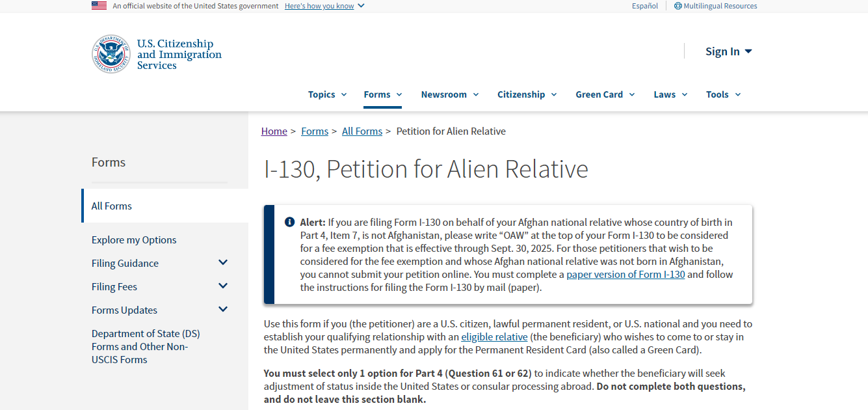Open the Sign In dropdown
Screen dimensions: 868x410
[728, 51]
